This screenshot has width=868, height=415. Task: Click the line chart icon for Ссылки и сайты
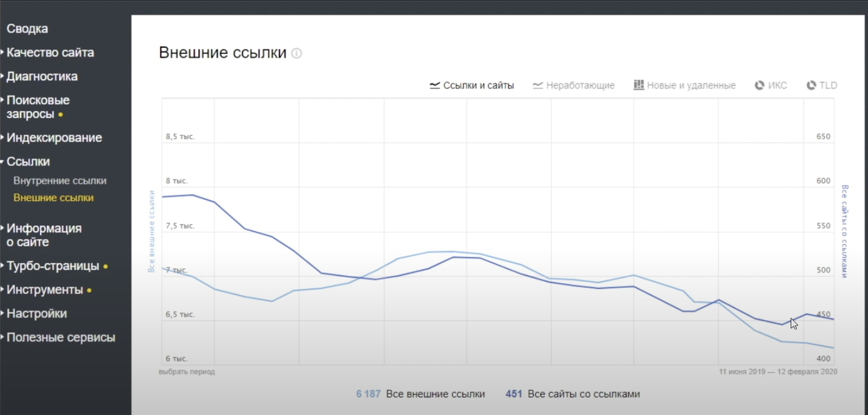[435, 85]
